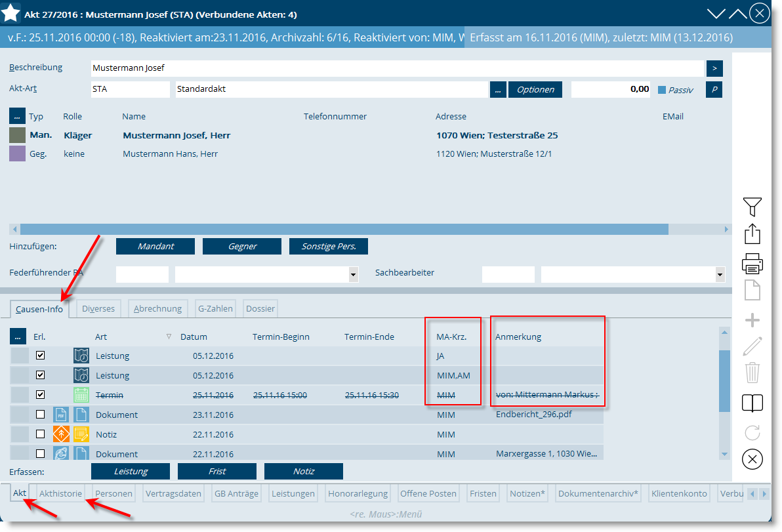Viewport: 782px width, 532px height.
Task: Open Dokumentenarchiv* bottom tab
Action: [598, 493]
